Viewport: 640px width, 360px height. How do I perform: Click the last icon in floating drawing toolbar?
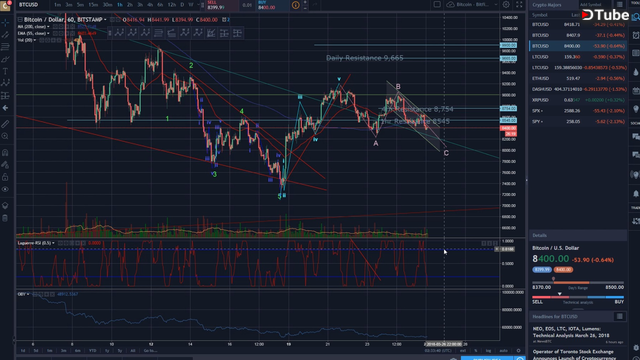[238, 33]
